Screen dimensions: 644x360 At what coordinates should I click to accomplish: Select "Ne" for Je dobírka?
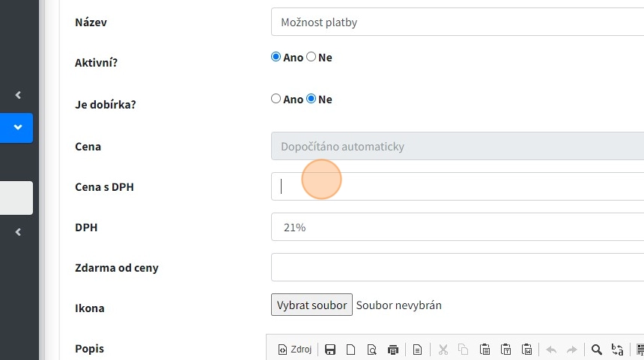pyautogui.click(x=312, y=99)
